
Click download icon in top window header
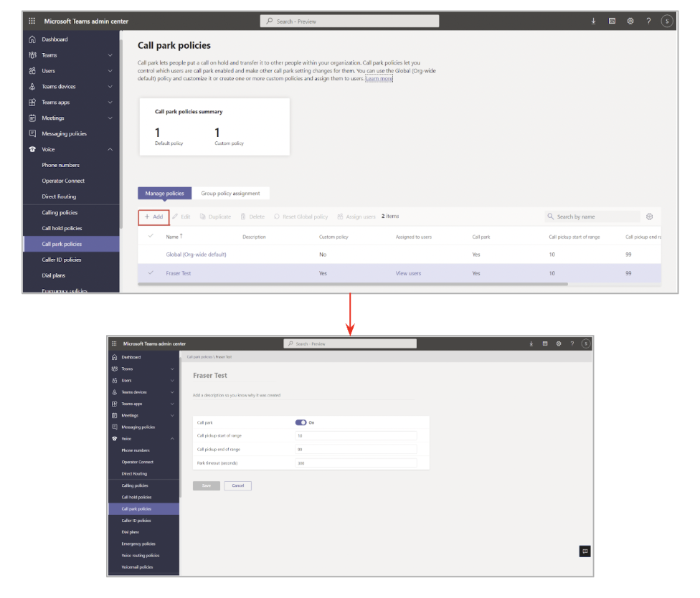coord(593,21)
